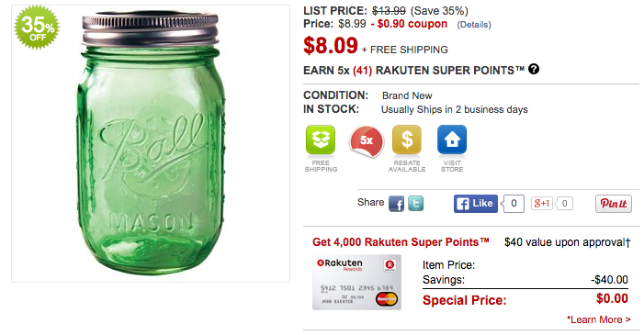The image size is (644, 335).
Task: Click the Learn More link
Action: (x=598, y=319)
